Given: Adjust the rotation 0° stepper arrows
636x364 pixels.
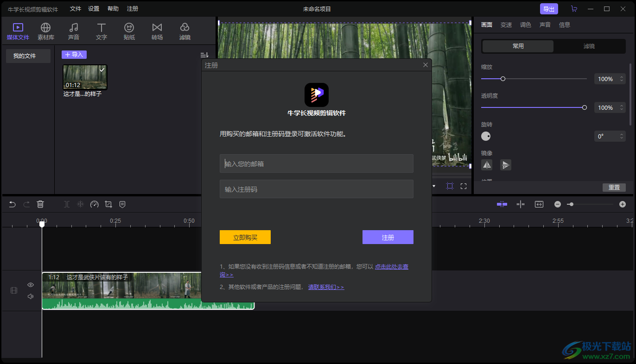Looking at the screenshot, I should [x=622, y=137].
